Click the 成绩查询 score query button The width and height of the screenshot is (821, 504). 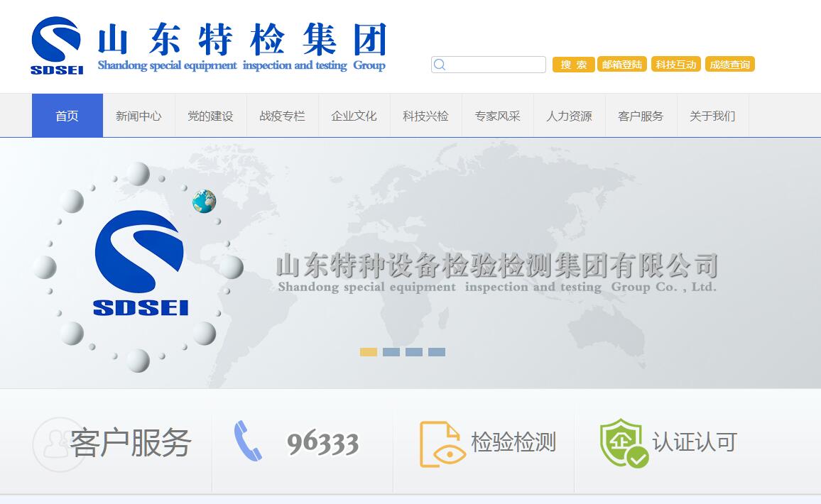tap(729, 65)
